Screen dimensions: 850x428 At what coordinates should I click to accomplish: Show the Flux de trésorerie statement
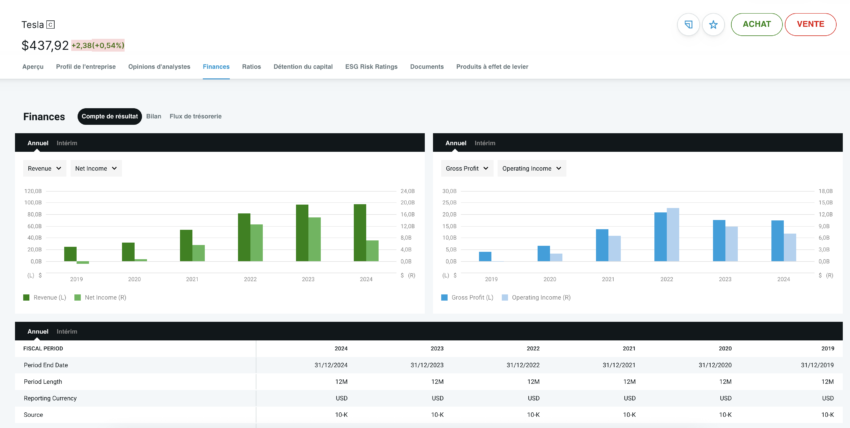coord(196,117)
